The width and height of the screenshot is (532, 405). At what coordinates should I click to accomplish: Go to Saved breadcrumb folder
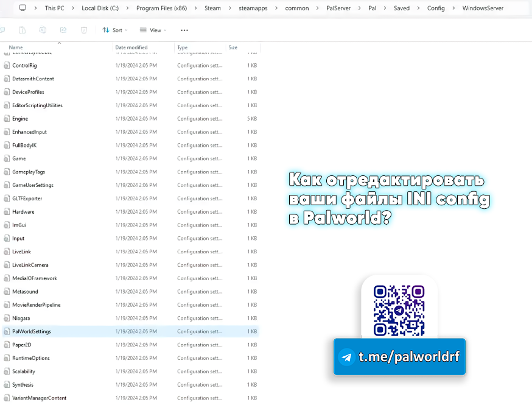coord(402,8)
